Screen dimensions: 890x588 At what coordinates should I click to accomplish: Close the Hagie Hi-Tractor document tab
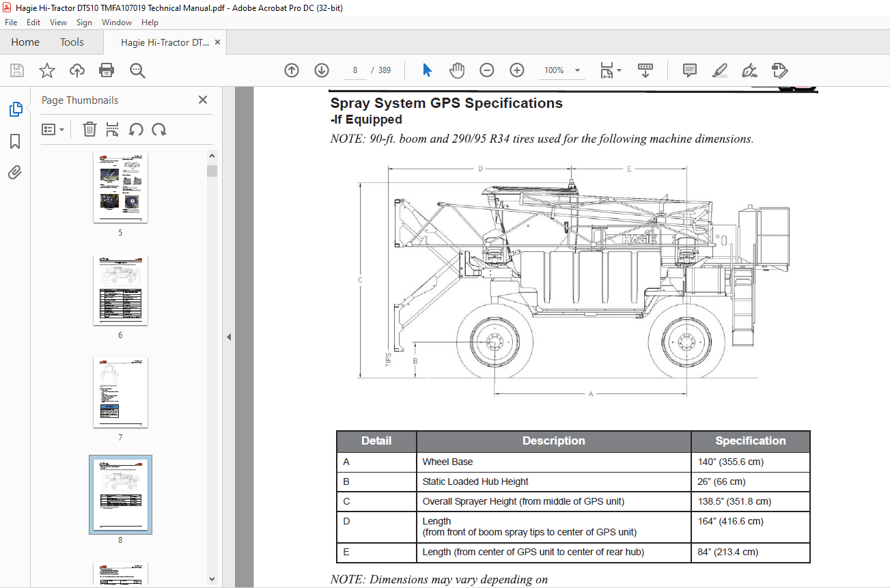[218, 42]
